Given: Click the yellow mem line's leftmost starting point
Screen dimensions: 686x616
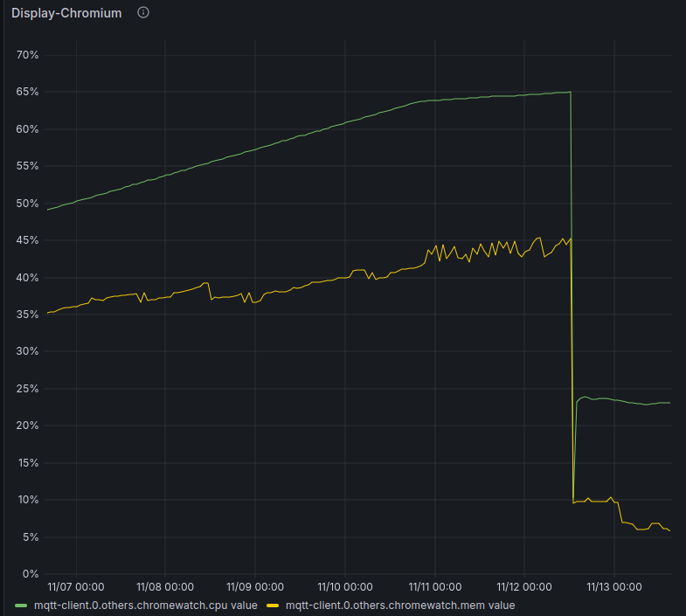Looking at the screenshot, I should tap(47, 312).
